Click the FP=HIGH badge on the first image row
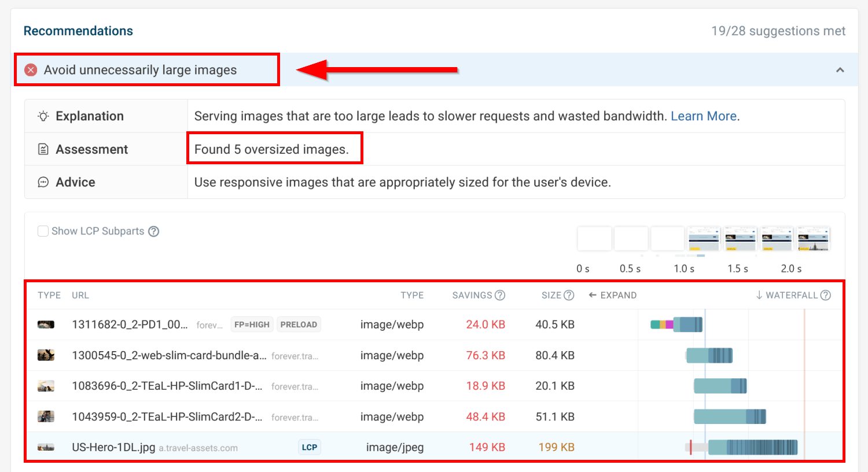 pos(252,324)
